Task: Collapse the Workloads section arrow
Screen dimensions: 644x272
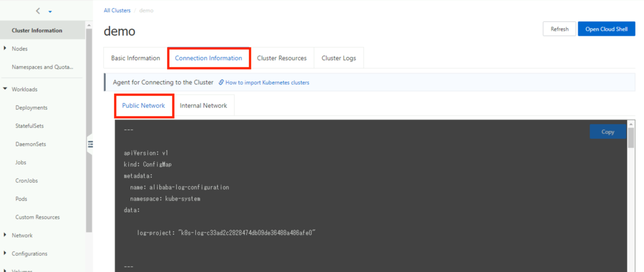Action: (5, 89)
